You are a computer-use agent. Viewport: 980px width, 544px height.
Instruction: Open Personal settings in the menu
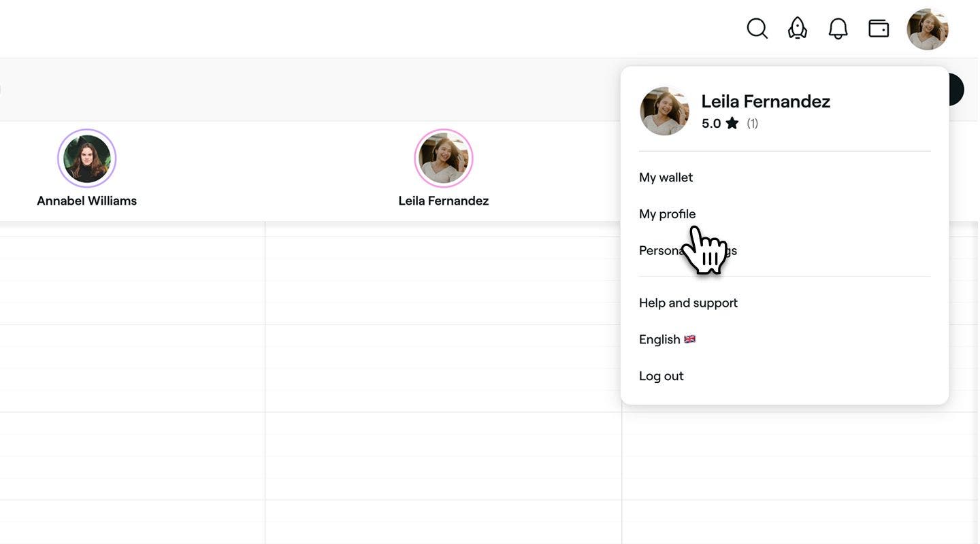687,251
